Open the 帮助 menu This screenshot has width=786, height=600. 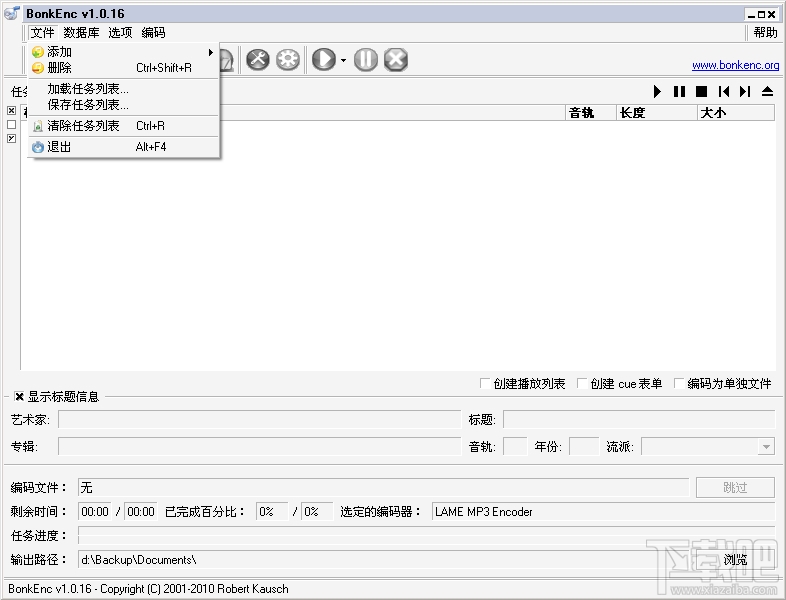pyautogui.click(x=765, y=33)
